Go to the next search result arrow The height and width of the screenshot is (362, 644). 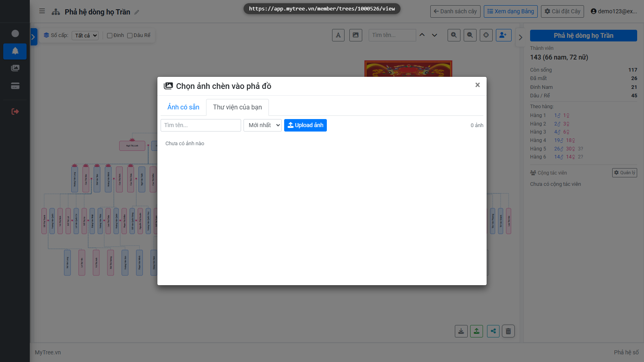(434, 35)
